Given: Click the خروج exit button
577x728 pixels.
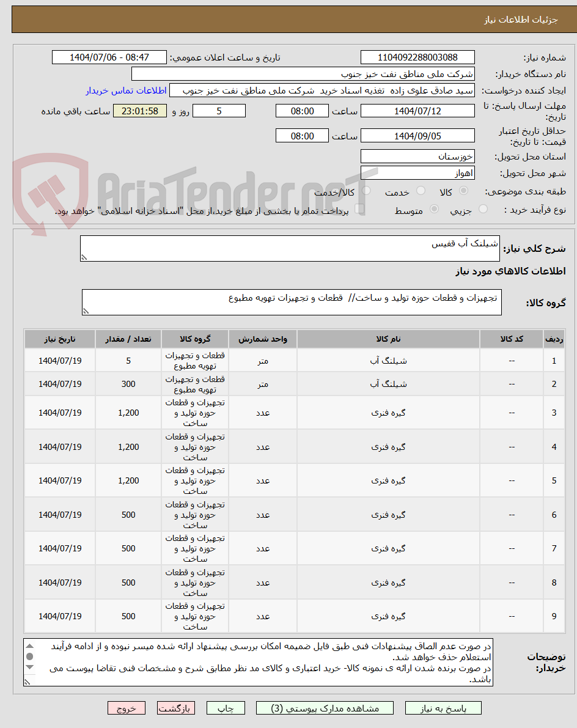Looking at the screenshot, I should coord(126,708).
